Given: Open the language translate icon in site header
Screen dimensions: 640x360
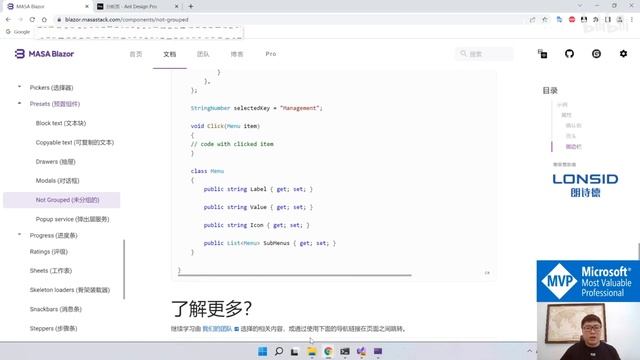Looking at the screenshot, I should tap(542, 54).
